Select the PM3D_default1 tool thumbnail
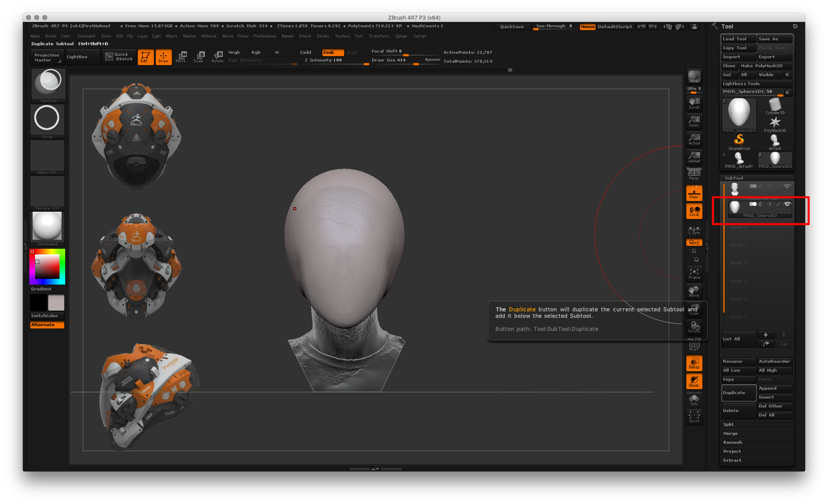This screenshot has width=828, height=504. (739, 160)
